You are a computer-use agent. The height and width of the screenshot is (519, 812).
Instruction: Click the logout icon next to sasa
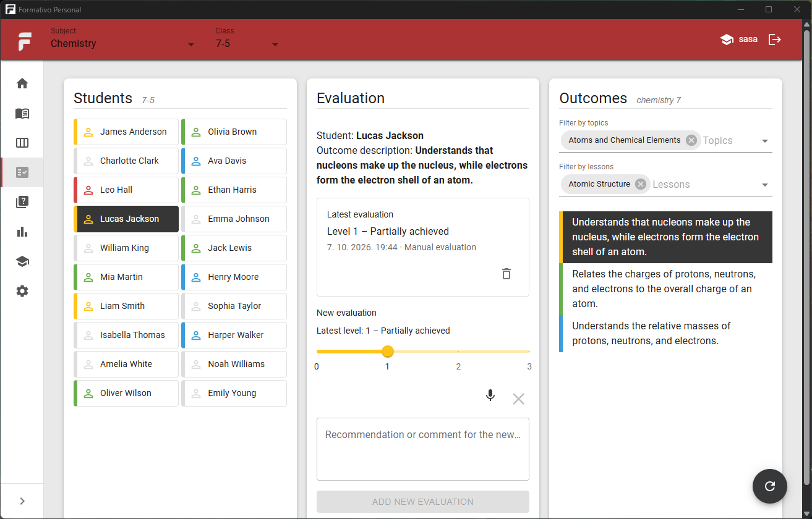pos(775,40)
